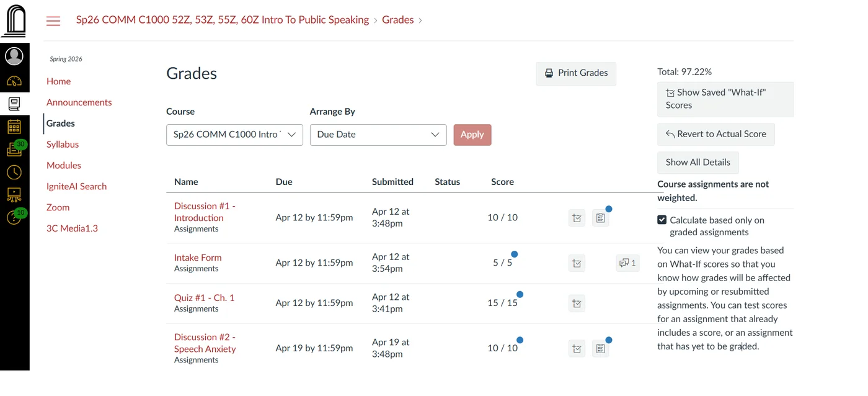Open the Quiz #1 - Ch. 1 link
The height and width of the screenshot is (396, 868).
click(204, 298)
